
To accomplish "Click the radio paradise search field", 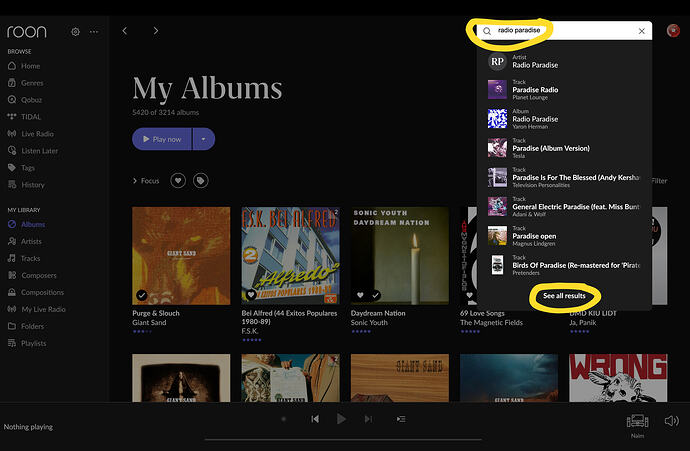I will tap(565, 31).
